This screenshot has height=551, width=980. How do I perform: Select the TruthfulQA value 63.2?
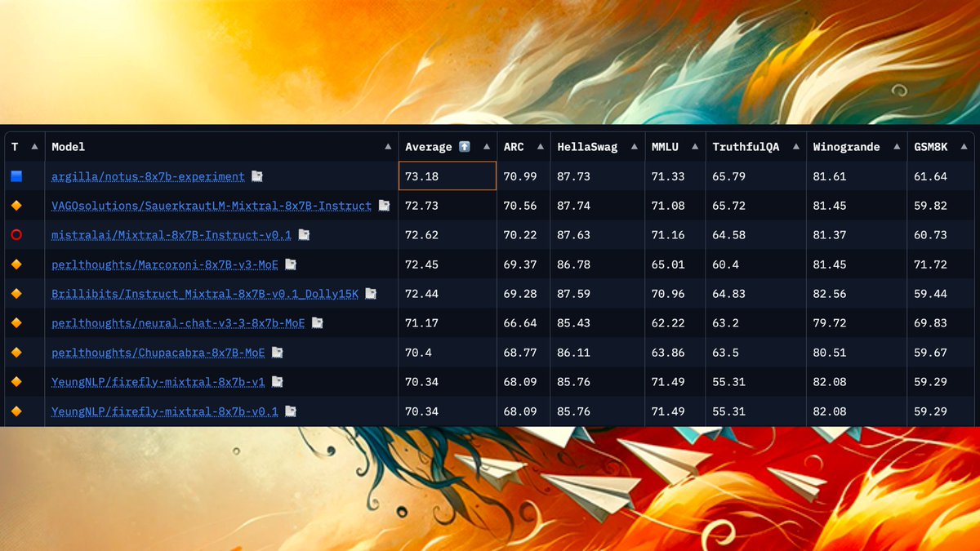tap(725, 323)
